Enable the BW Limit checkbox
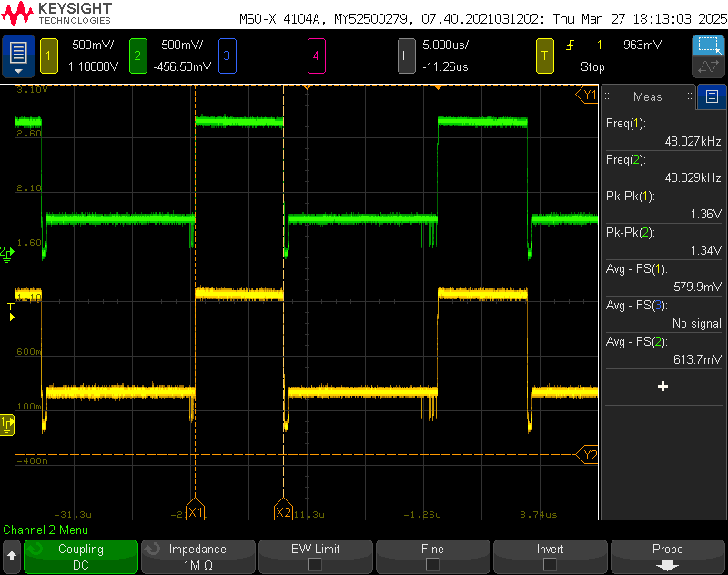 (315, 564)
